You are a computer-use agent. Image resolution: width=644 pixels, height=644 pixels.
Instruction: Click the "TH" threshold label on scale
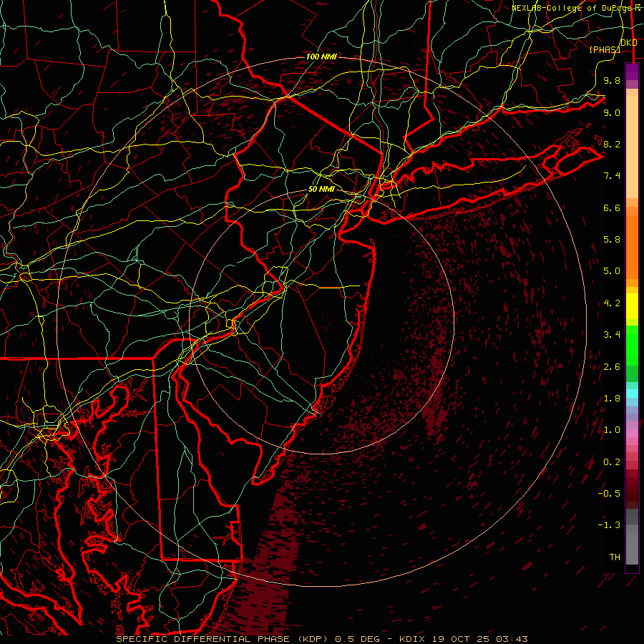tap(615, 557)
